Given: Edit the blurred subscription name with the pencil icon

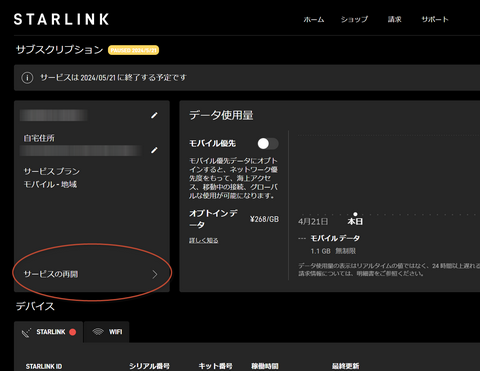Looking at the screenshot, I should (154, 115).
